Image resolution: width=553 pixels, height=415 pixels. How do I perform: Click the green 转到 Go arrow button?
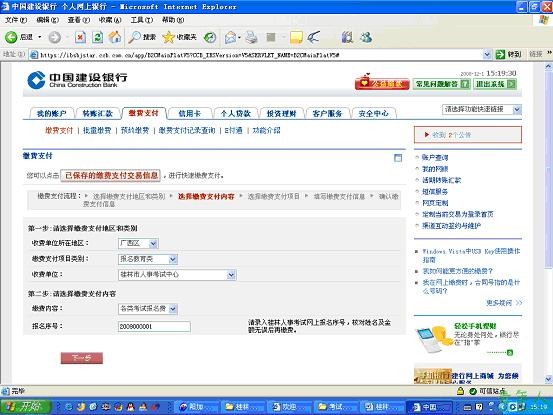coord(508,54)
